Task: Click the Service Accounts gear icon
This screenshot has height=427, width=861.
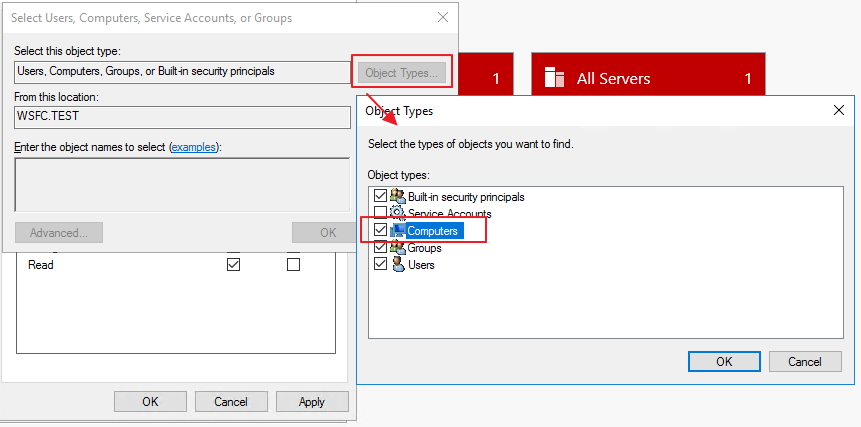Action: pyautogui.click(x=397, y=213)
